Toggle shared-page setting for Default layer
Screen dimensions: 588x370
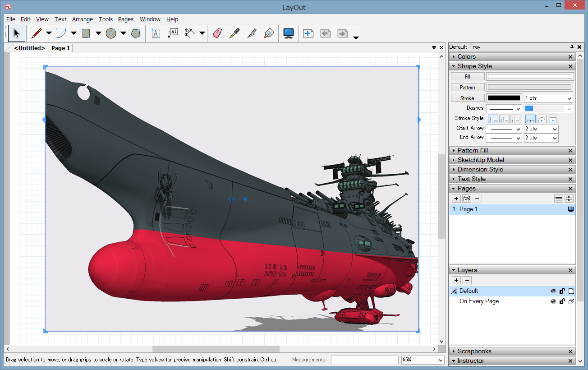[x=571, y=291]
